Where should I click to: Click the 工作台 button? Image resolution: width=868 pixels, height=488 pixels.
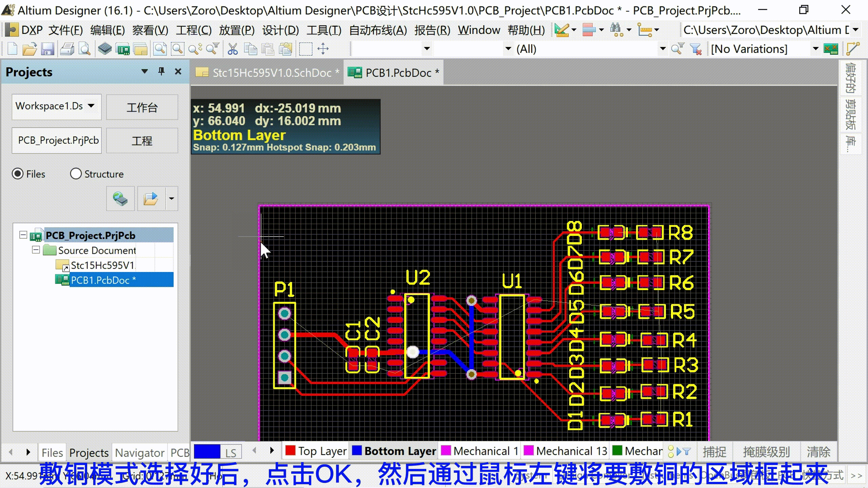(x=142, y=107)
